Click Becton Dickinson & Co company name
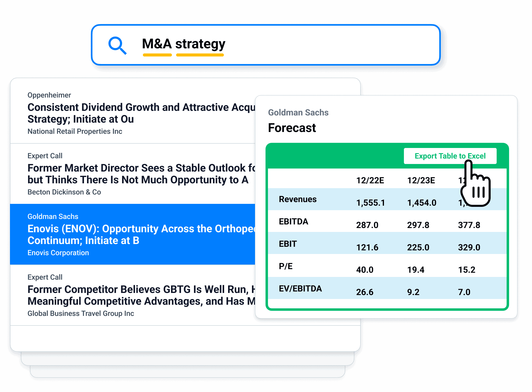Image resolution: width=532 pixels, height=392 pixels. [64, 192]
